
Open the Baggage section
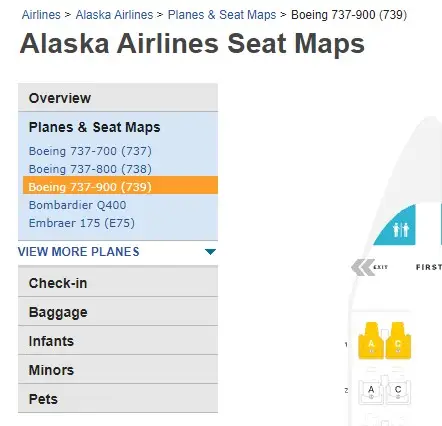[118, 312]
